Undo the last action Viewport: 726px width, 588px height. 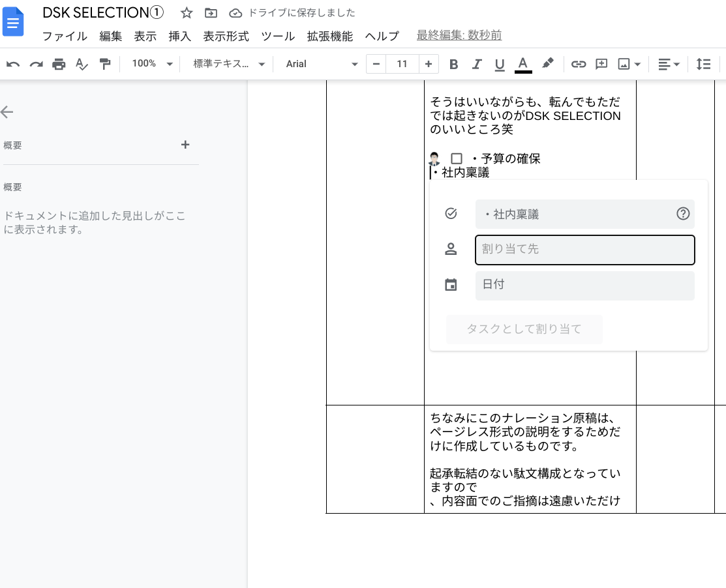click(13, 64)
